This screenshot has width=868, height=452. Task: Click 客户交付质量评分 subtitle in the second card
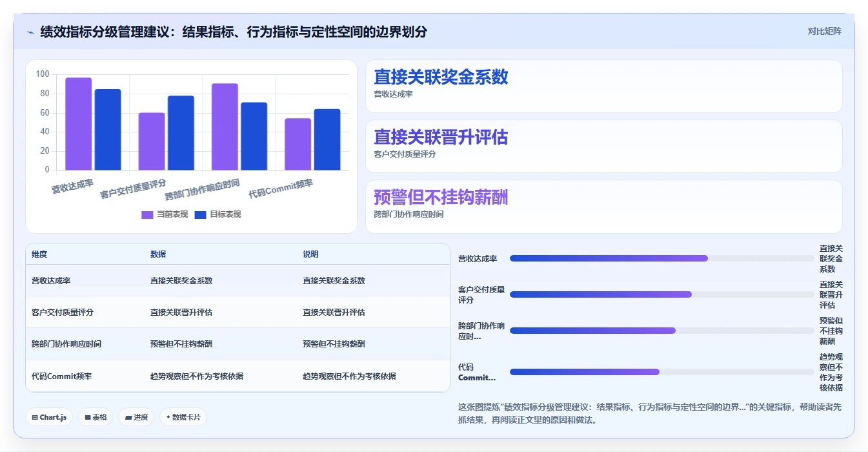click(x=405, y=154)
